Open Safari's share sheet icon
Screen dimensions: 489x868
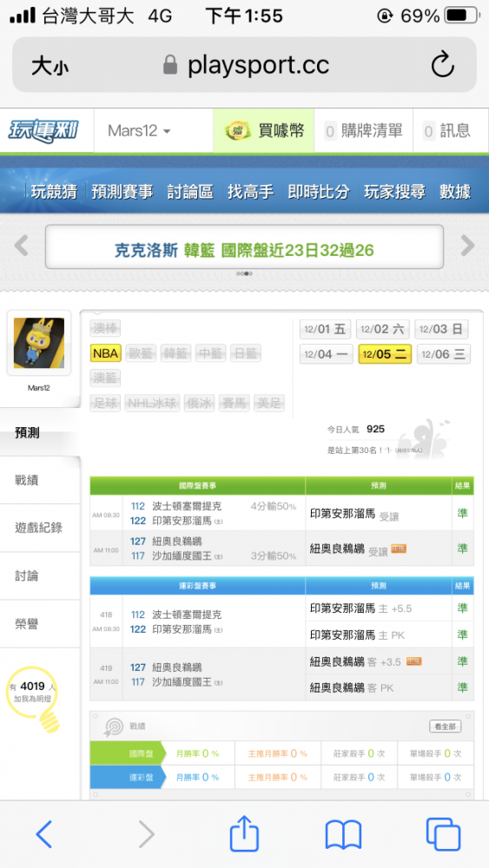(x=244, y=832)
